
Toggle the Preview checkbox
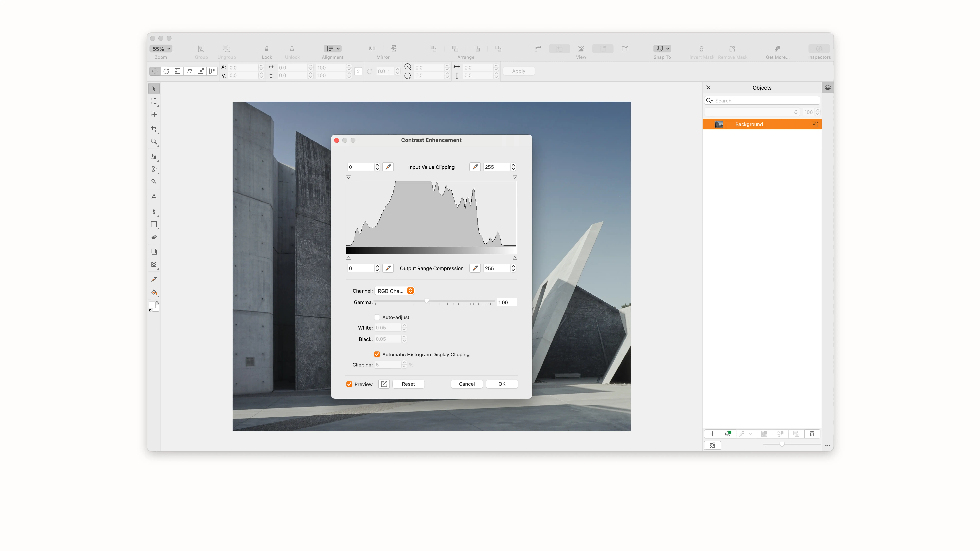(349, 384)
